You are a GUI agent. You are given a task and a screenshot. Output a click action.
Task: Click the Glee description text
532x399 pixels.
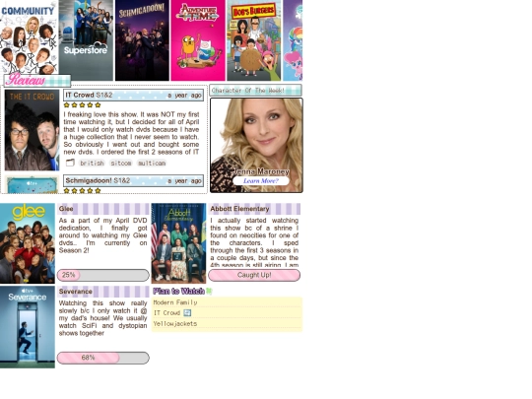point(102,235)
